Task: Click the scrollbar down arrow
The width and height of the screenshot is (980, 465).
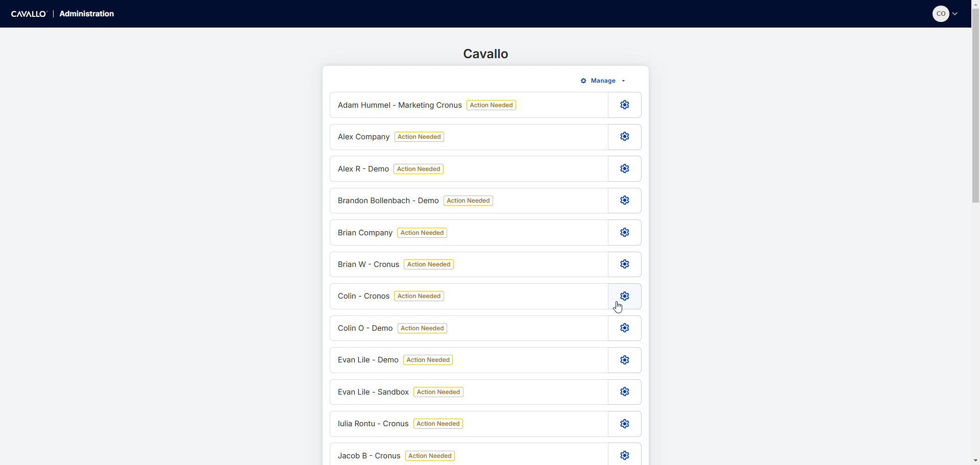Action: pyautogui.click(x=975, y=460)
